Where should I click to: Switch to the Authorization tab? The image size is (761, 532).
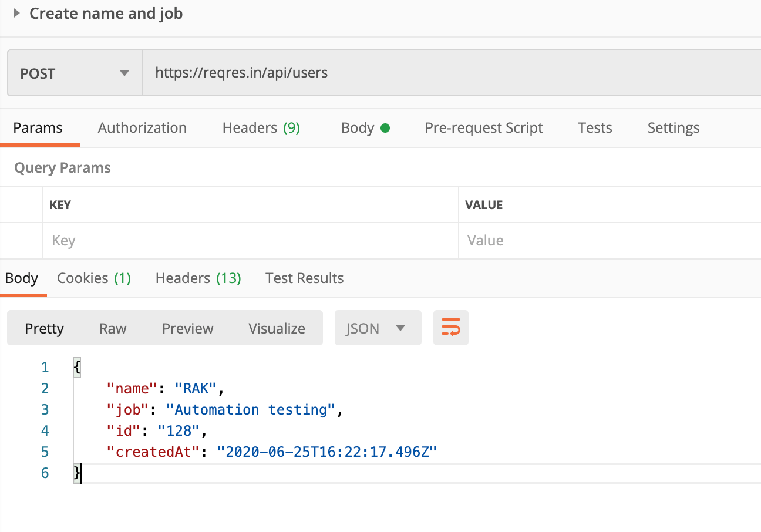point(142,128)
